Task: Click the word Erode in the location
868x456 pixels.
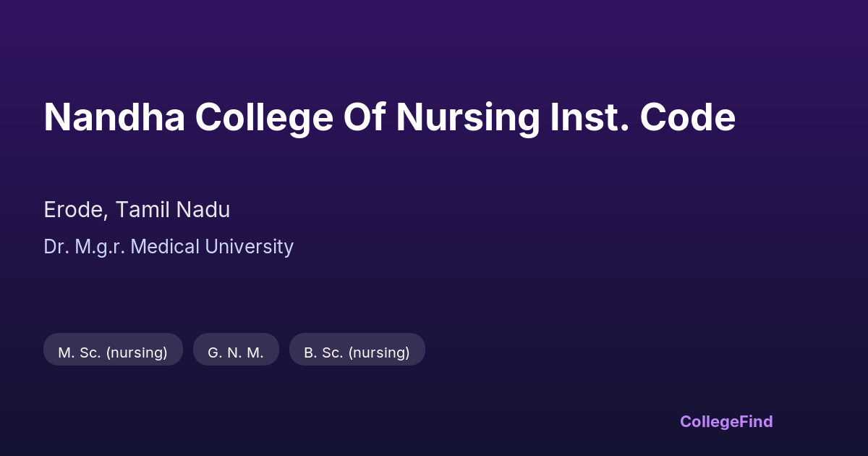Action: click(x=76, y=210)
